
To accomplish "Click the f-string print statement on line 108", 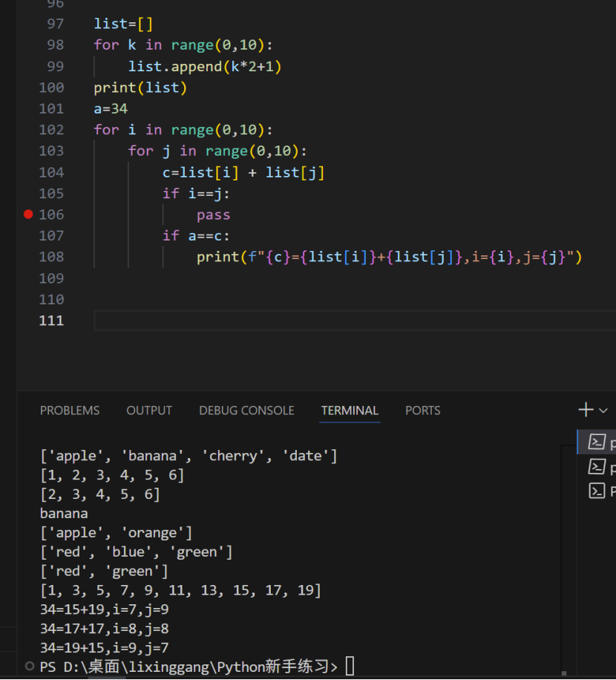I will [389, 257].
